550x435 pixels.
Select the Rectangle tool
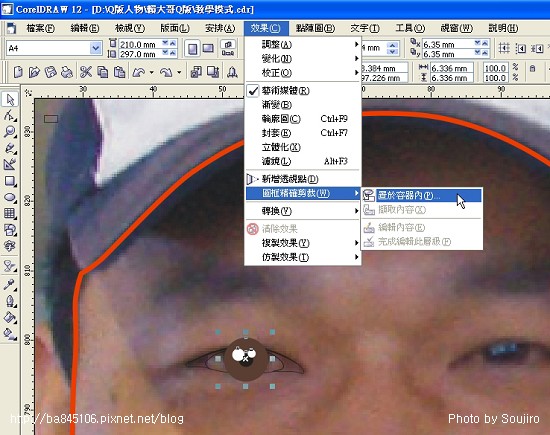10,181
